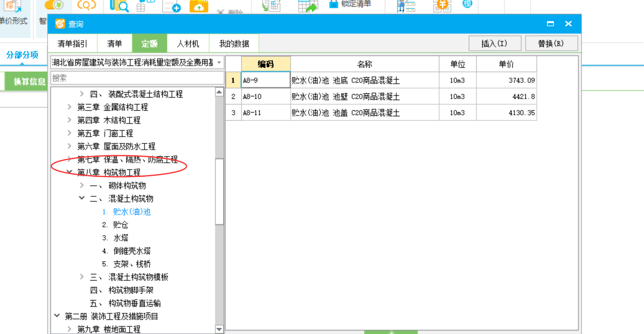Click the 单位 column header
The height and width of the screenshot is (334, 644).
click(458, 64)
